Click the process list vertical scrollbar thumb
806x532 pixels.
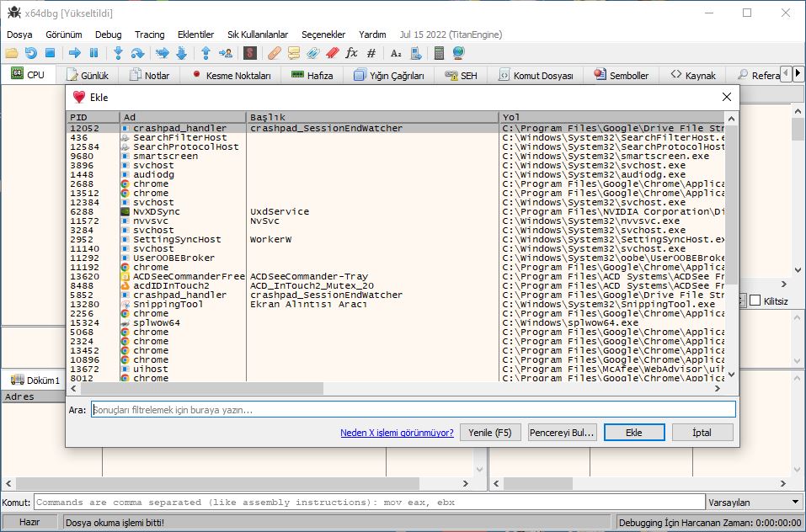coord(731,205)
